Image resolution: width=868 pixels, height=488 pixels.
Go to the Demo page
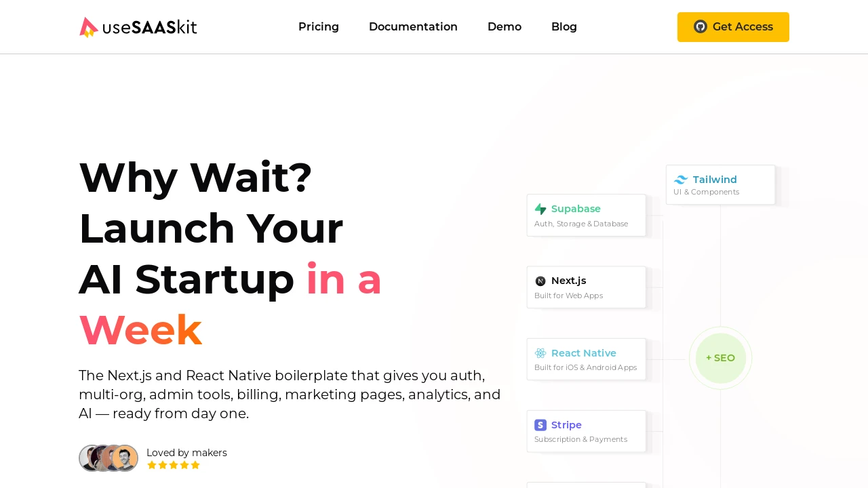click(505, 26)
